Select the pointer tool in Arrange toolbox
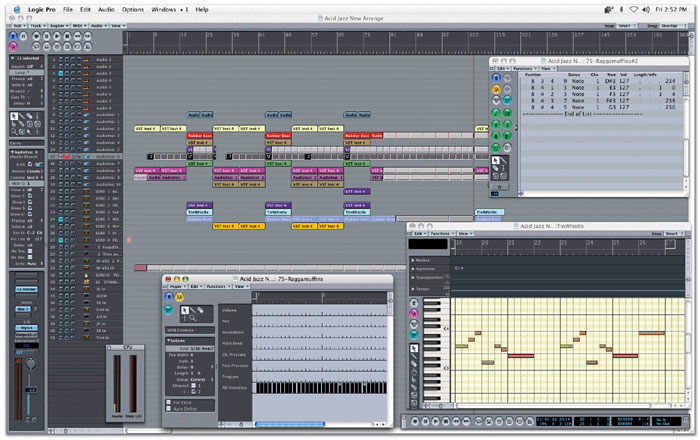 pos(14,116)
